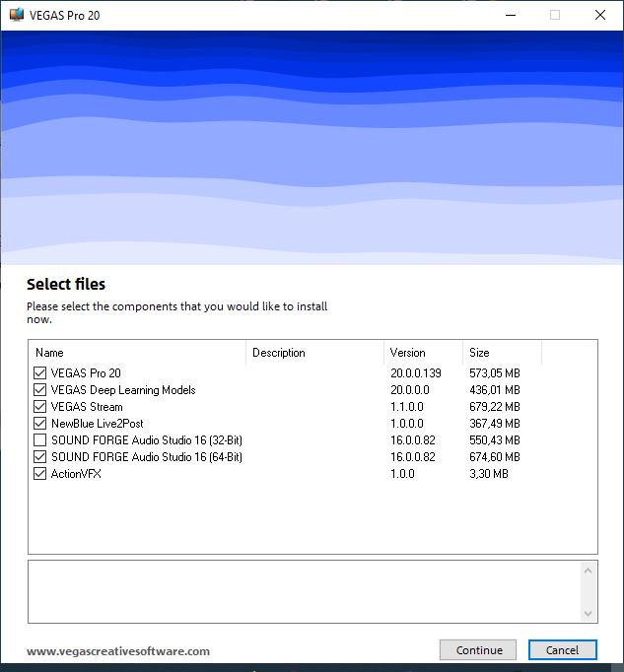
Task: Select the 'VEGAS Stream' row name
Action: click(x=87, y=406)
